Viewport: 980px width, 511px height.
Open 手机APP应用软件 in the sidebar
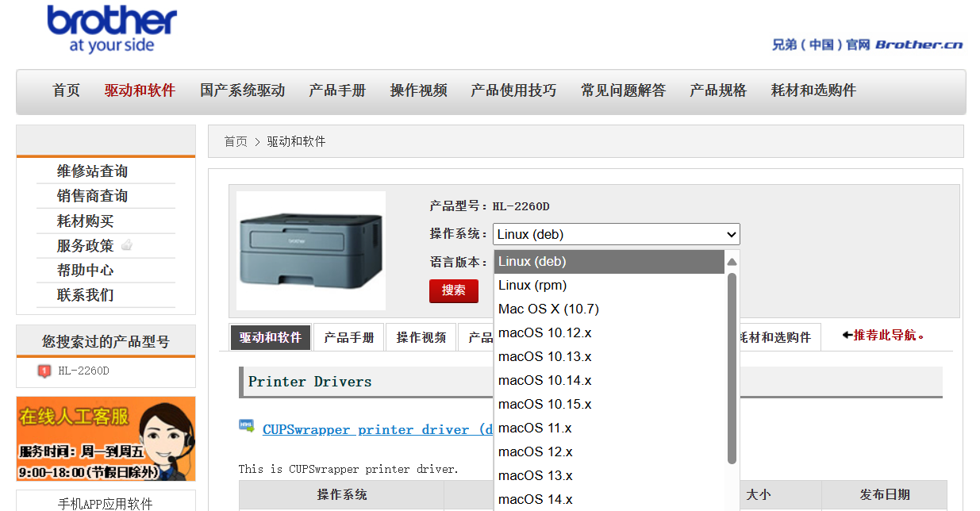(x=106, y=504)
